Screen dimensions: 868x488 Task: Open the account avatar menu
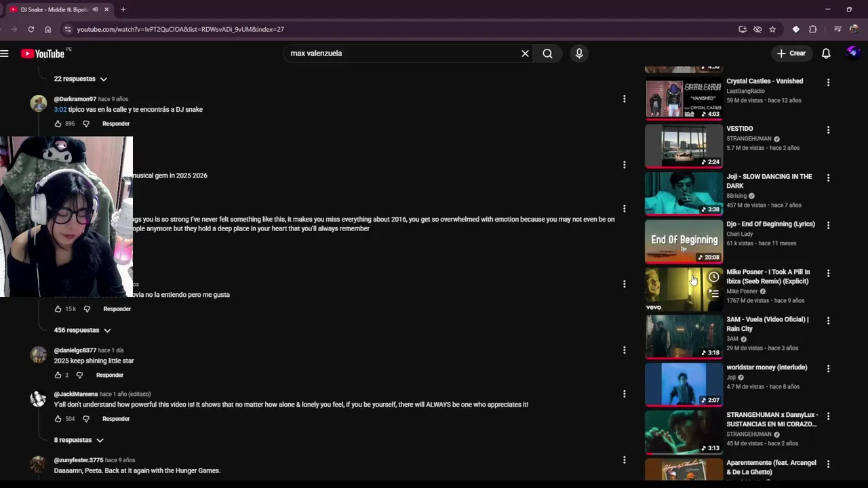click(853, 53)
